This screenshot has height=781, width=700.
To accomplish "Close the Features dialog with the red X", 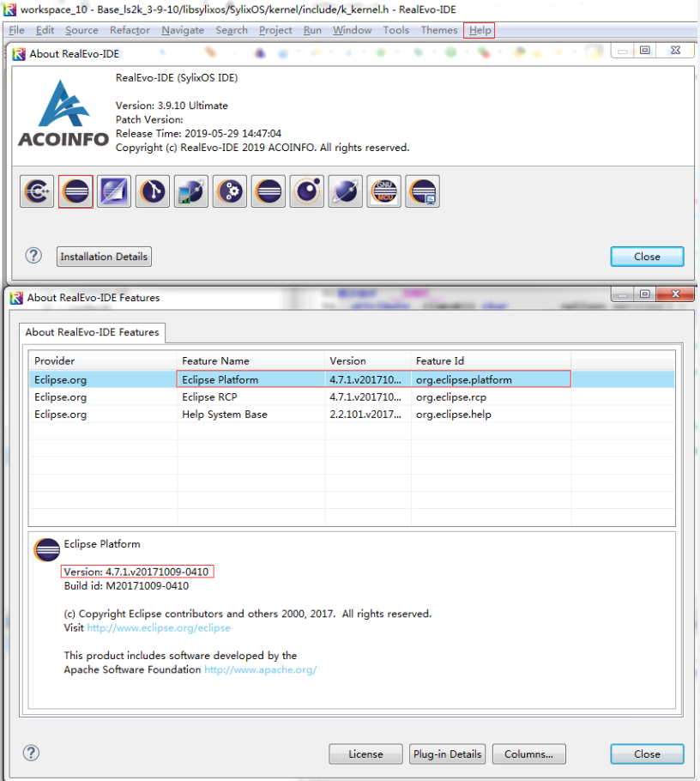I will click(675, 294).
